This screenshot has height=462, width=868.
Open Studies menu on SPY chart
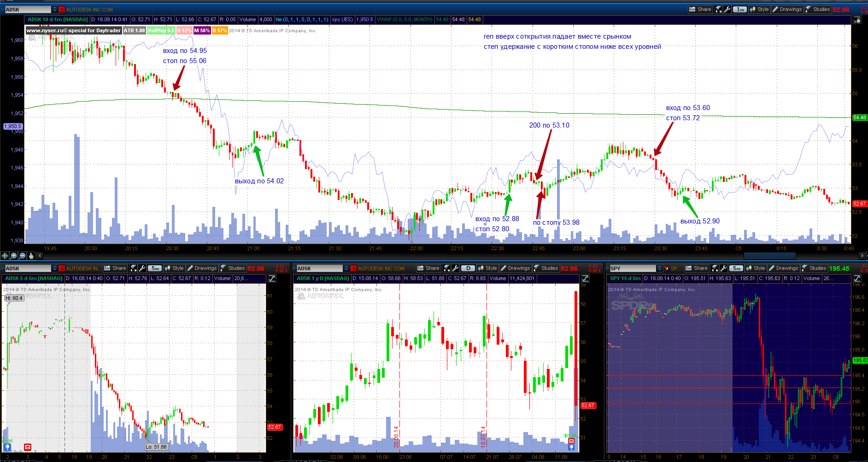(814, 268)
